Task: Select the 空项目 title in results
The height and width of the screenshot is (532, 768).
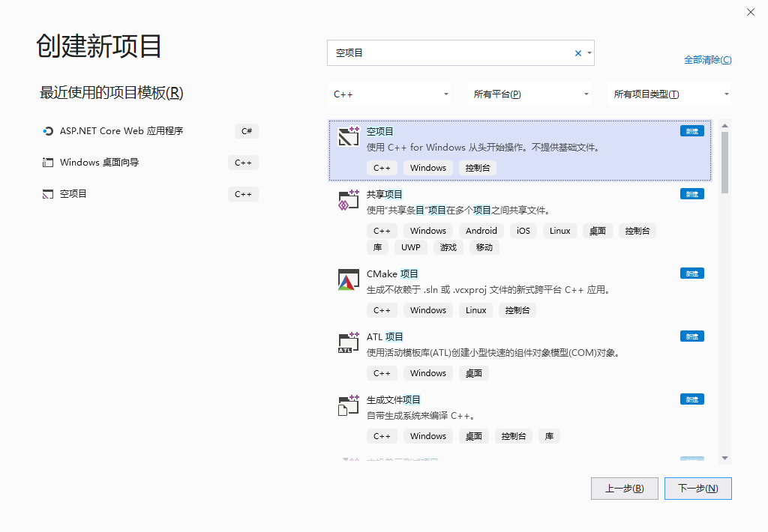Action: tap(380, 131)
